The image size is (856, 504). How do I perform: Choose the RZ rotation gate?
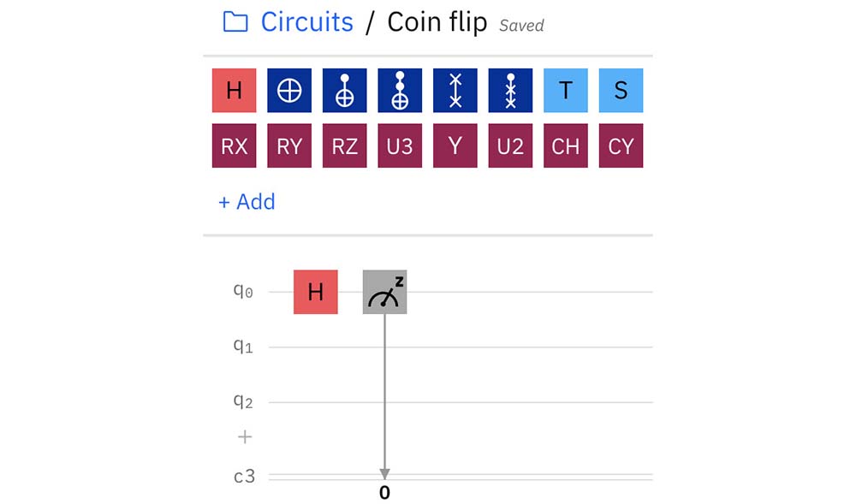point(344,146)
